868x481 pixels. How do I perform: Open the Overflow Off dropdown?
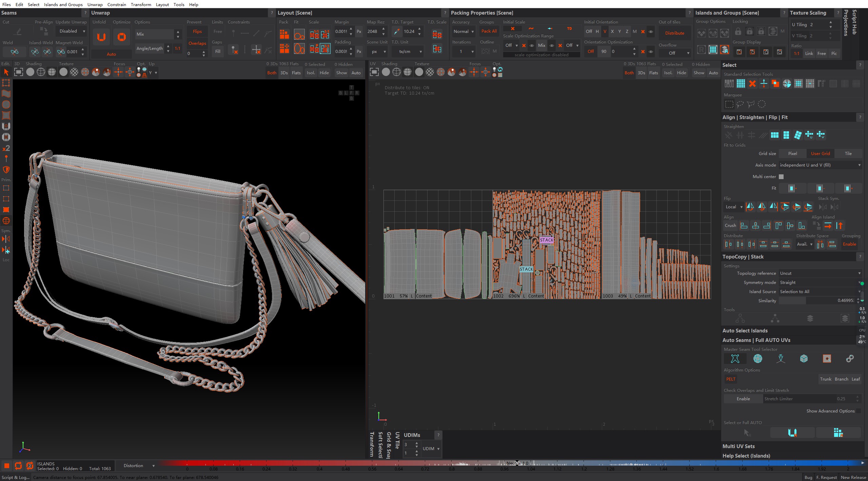click(674, 53)
